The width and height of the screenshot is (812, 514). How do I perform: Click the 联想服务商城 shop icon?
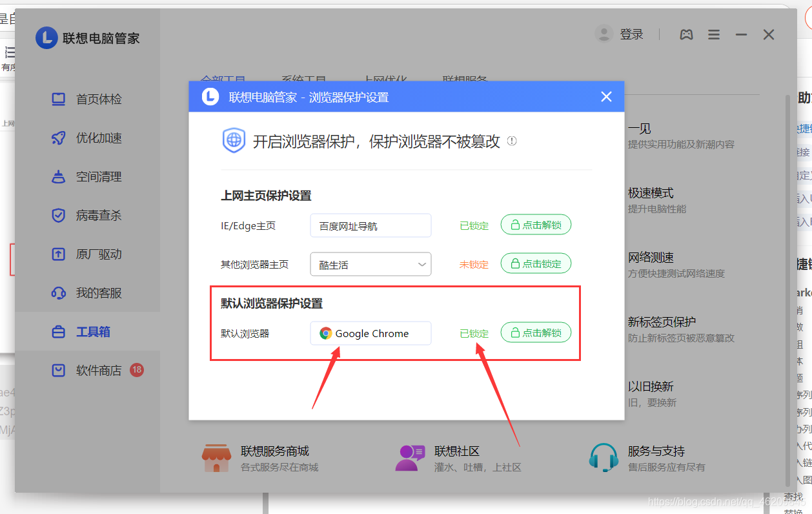pyautogui.click(x=216, y=458)
